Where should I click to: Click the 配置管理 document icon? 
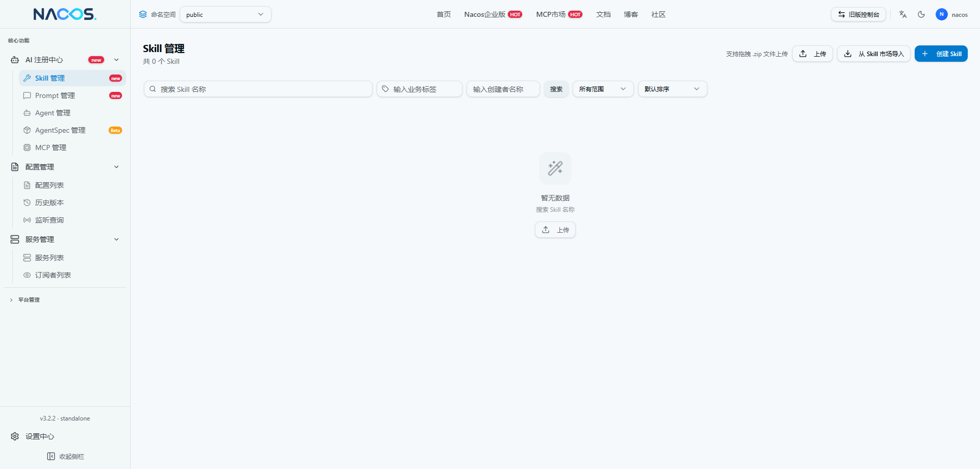15,167
